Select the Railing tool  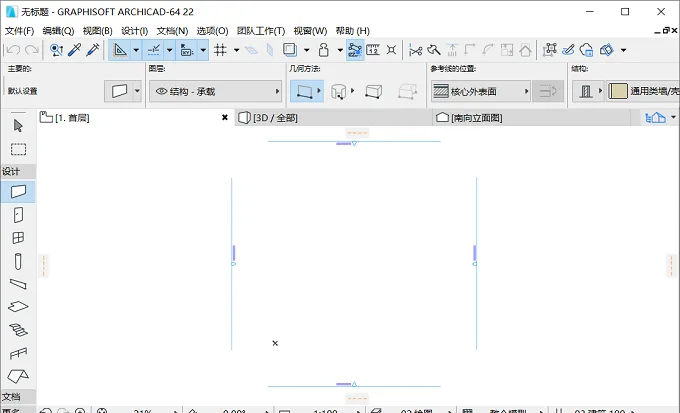point(18,354)
